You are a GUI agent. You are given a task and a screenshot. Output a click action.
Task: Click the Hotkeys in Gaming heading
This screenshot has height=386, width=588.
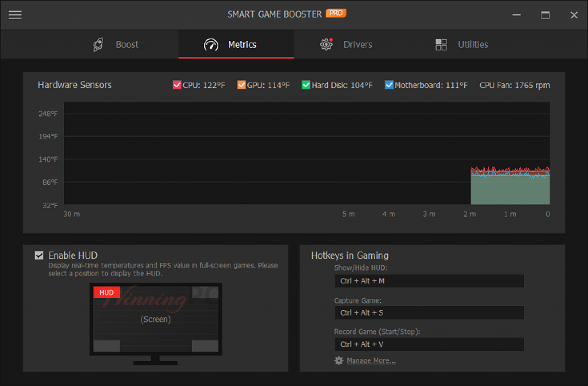pyautogui.click(x=350, y=255)
